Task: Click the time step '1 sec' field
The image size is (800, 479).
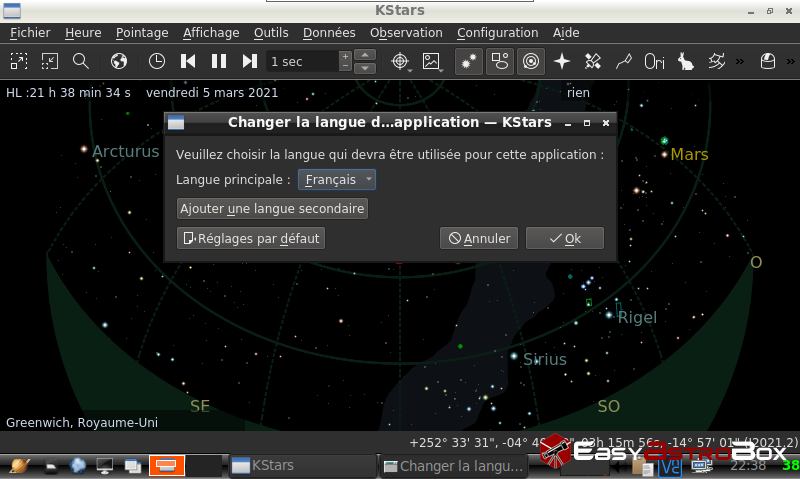Action: [x=302, y=61]
